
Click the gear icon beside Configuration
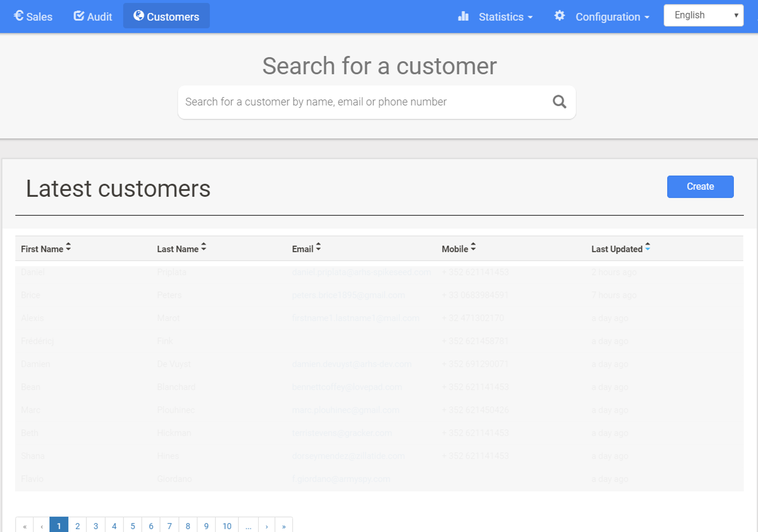coord(559,15)
